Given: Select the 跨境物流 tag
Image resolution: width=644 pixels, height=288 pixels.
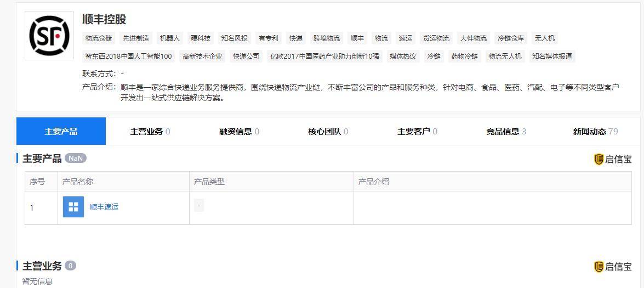Looking at the screenshot, I should [x=327, y=38].
